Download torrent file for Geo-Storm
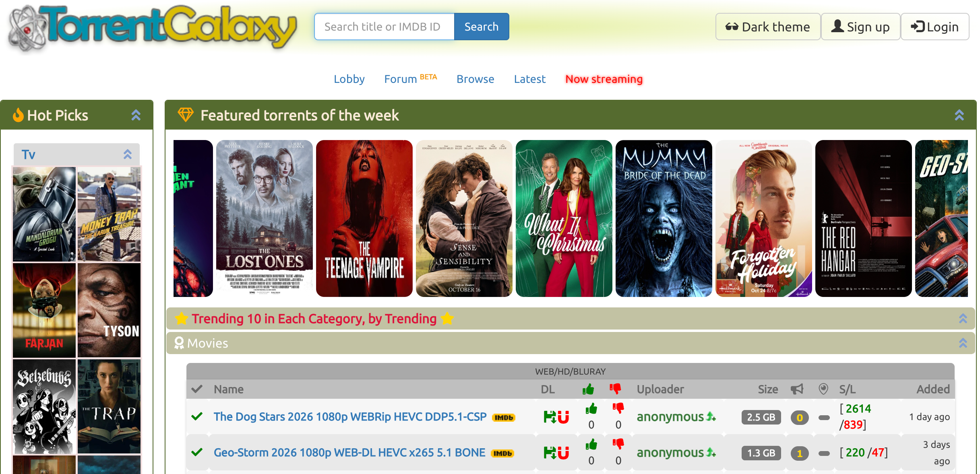The height and width of the screenshot is (474, 980). (550, 453)
